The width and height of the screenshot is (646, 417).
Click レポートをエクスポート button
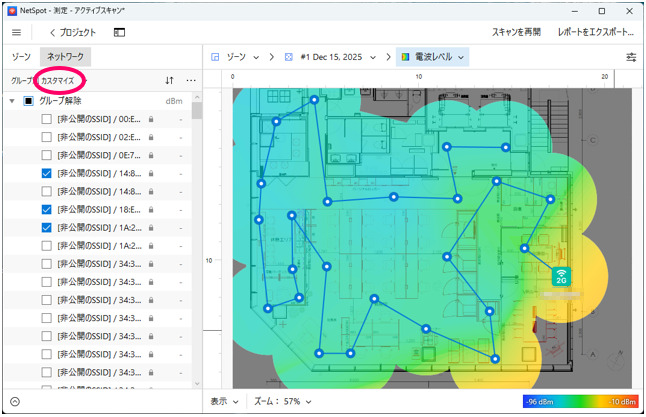click(595, 32)
